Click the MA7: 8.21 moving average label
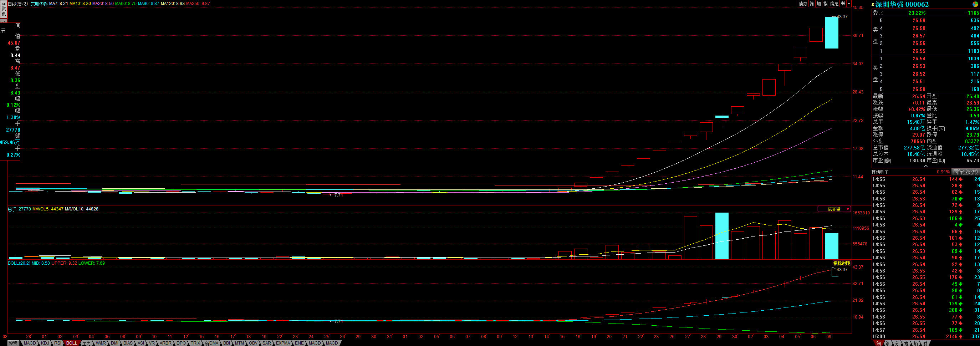The image size is (980, 346). pyautogui.click(x=58, y=4)
